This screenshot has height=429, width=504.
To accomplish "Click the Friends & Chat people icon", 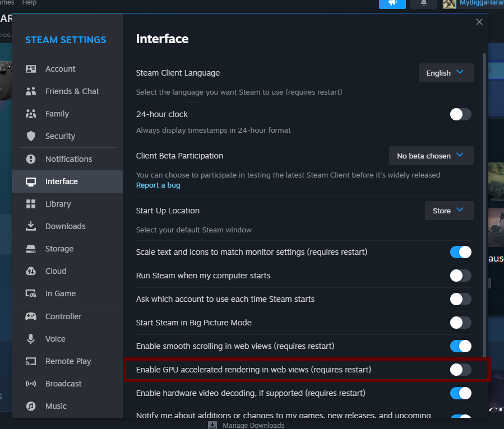I will click(31, 91).
